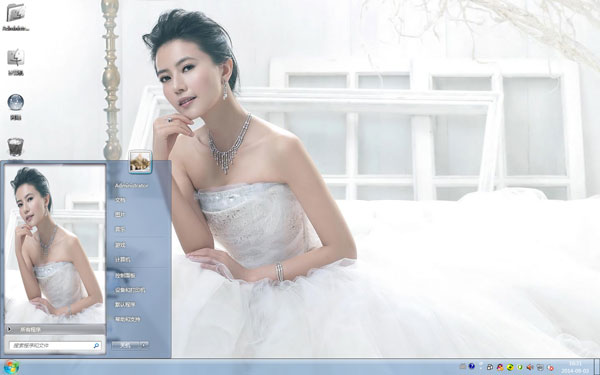Image resolution: width=600 pixels, height=375 pixels.
Task: Click the green shield tray icon
Action: pyautogui.click(x=520, y=367)
